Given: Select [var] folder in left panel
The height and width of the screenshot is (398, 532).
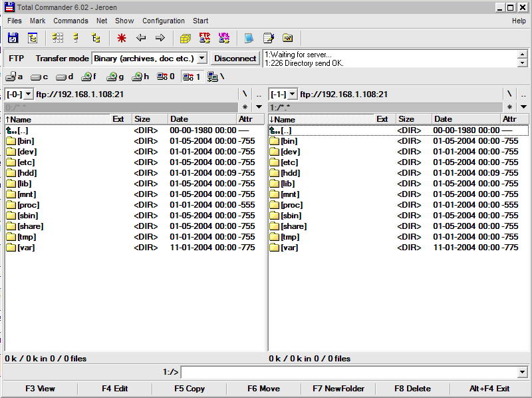Looking at the screenshot, I should (134, 248).
